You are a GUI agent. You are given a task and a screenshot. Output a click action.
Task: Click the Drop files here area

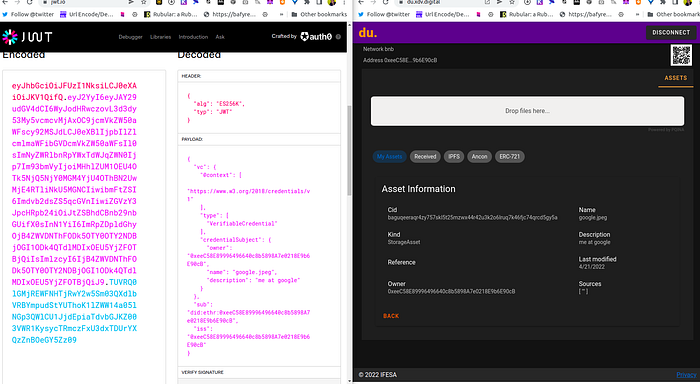pos(527,111)
